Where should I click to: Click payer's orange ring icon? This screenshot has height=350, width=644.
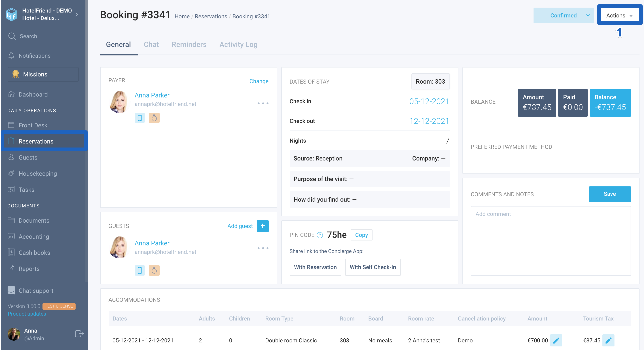(154, 118)
